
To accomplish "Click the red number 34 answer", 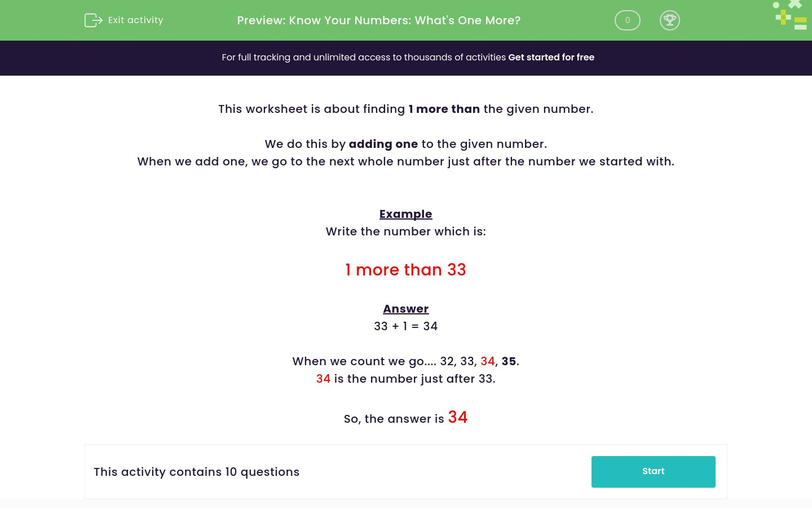I will 457,417.
